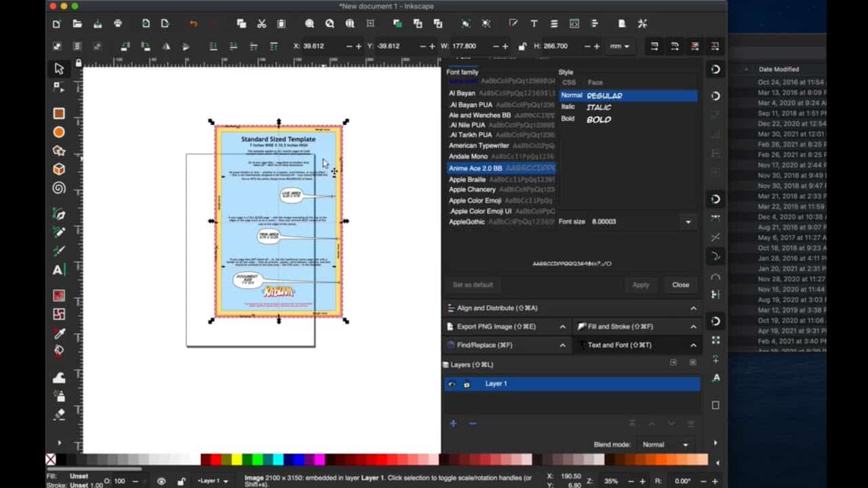
Task: Select the Star tool
Action: click(60, 150)
